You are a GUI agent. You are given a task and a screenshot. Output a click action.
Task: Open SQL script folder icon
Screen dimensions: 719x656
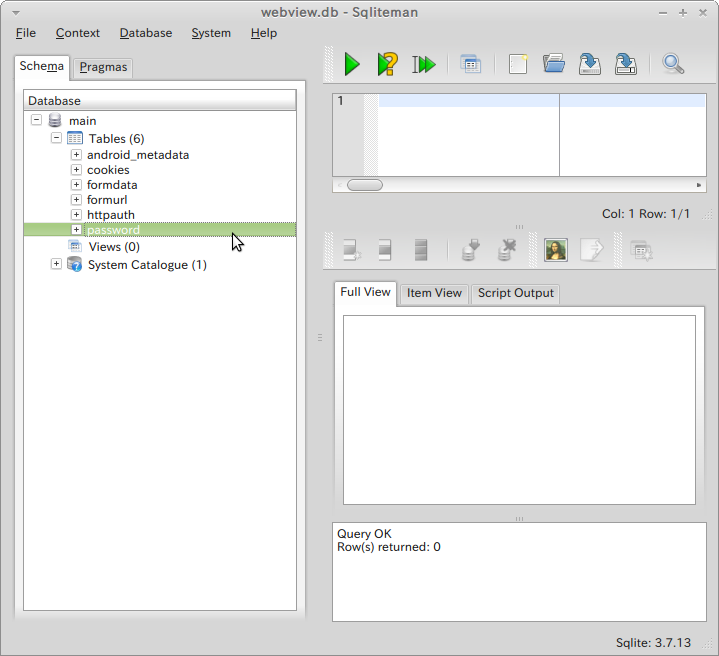point(554,64)
